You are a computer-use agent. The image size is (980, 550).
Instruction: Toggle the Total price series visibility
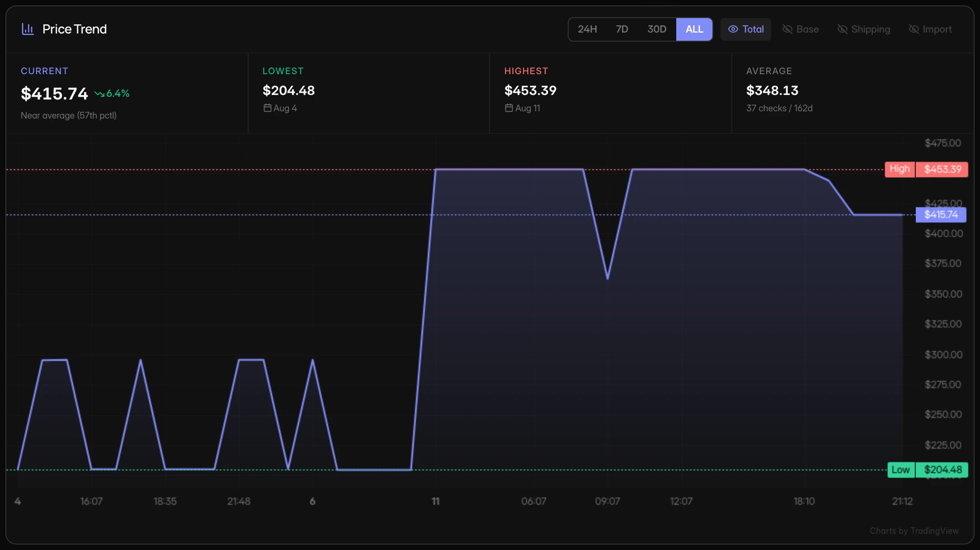coord(746,29)
